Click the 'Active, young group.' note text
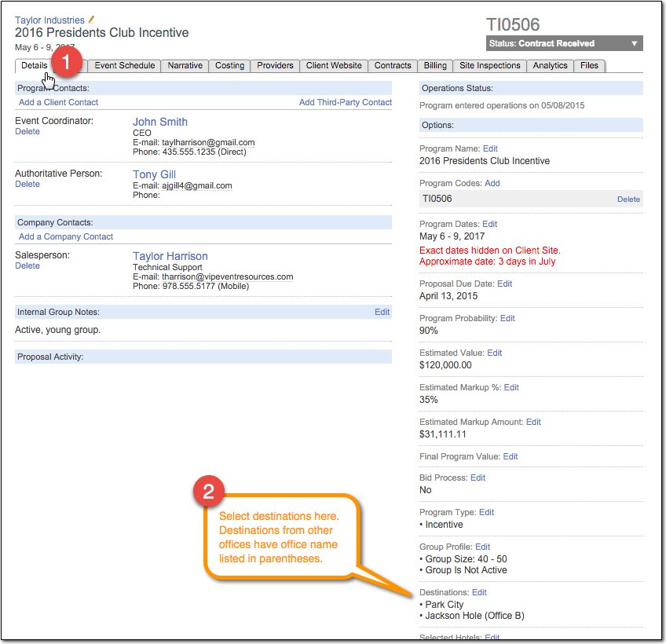666x644 pixels. tap(58, 330)
